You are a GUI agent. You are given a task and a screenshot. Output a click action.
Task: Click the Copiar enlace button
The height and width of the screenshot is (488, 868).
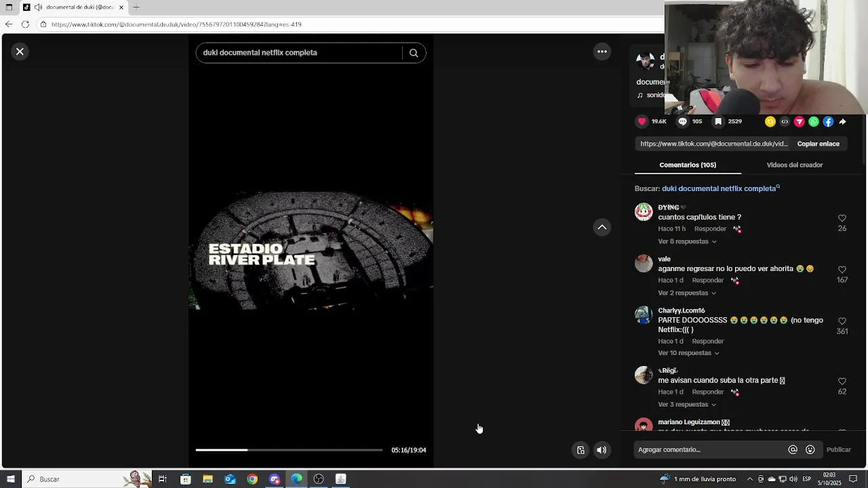818,144
